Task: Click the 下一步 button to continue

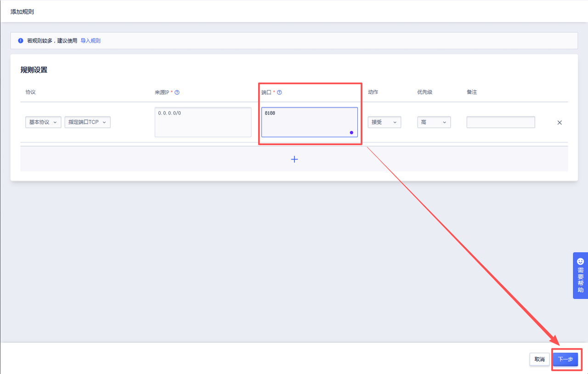Action: [x=565, y=359]
